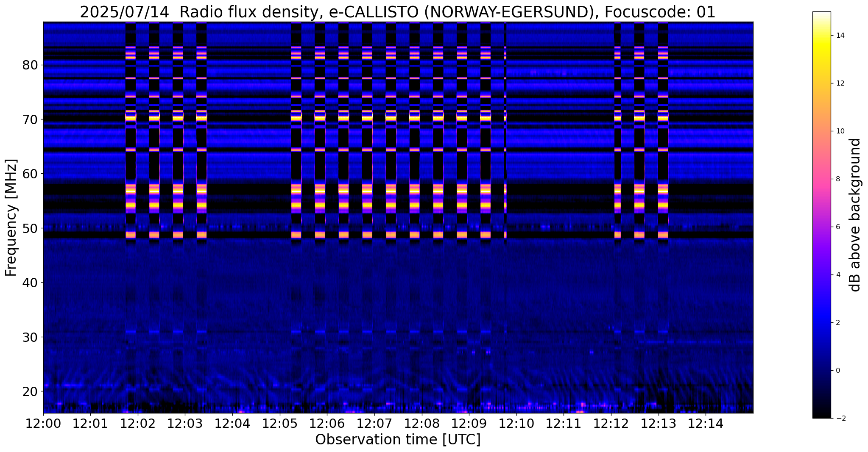Click the 70 MHz frequency tick label
This screenshot has height=452, width=868.
click(31, 119)
